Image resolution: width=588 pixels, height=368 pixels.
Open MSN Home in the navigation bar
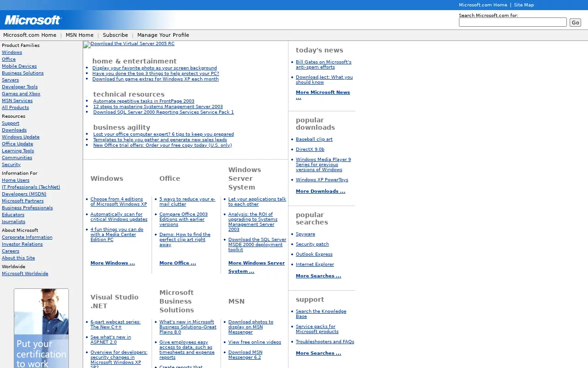click(79, 35)
